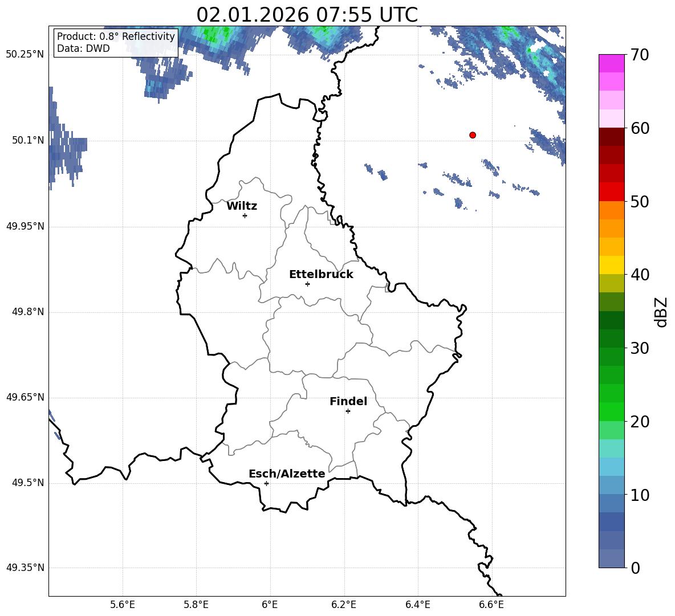The height and width of the screenshot is (616, 675).
Task: Click the Ettelbruck city label
Action: tap(321, 275)
